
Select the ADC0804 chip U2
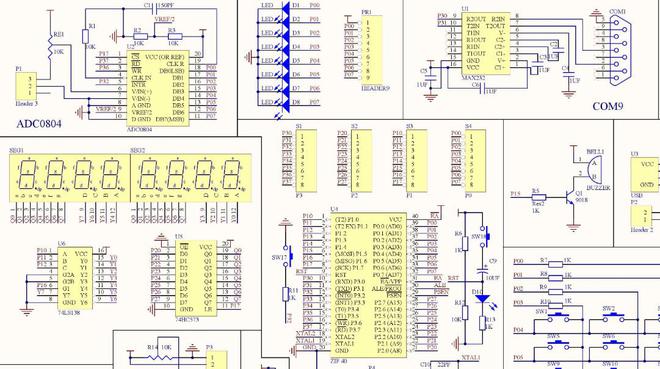[x=158, y=88]
